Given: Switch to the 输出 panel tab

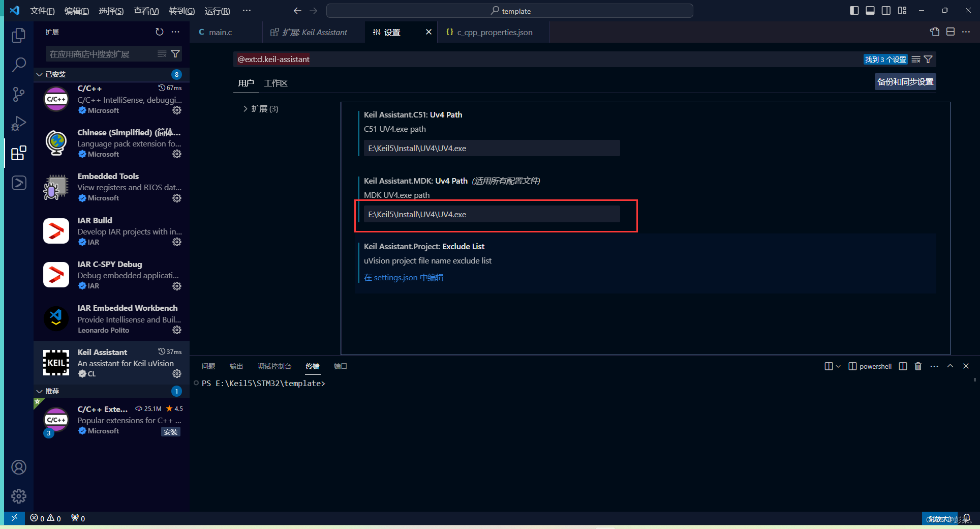Looking at the screenshot, I should [236, 366].
